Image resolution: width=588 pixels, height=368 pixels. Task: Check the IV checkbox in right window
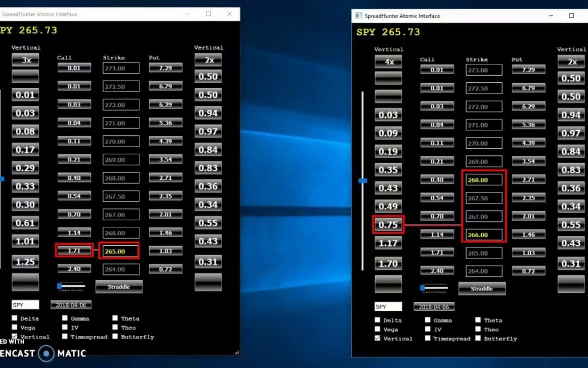click(x=428, y=329)
